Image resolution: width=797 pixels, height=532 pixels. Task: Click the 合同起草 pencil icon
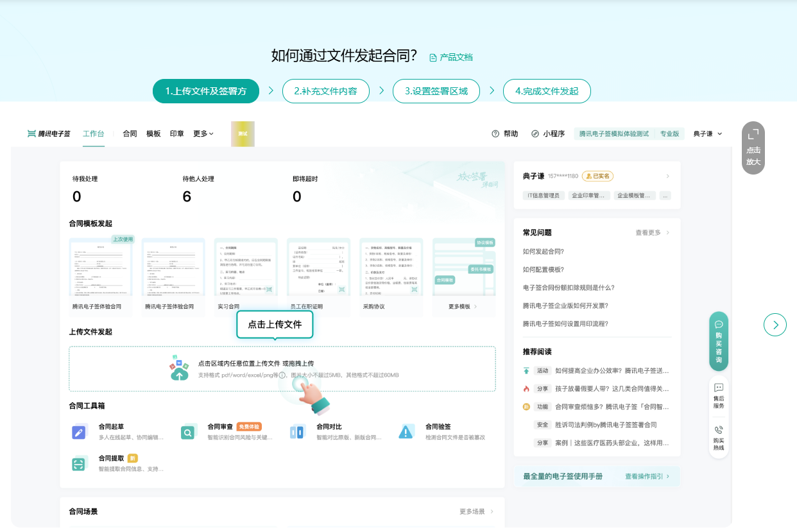point(79,432)
